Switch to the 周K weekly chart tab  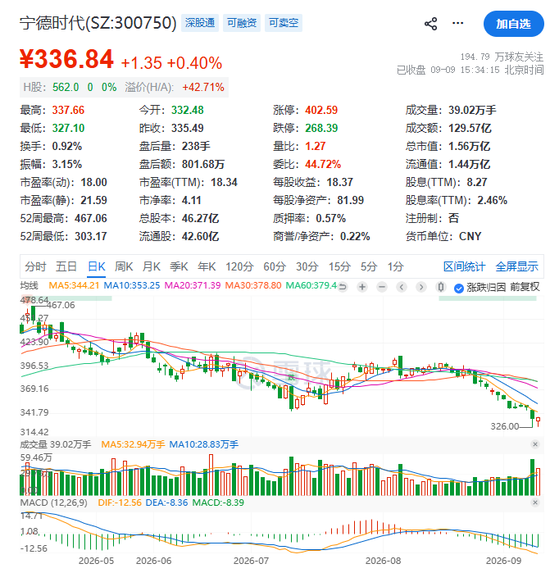click(124, 267)
